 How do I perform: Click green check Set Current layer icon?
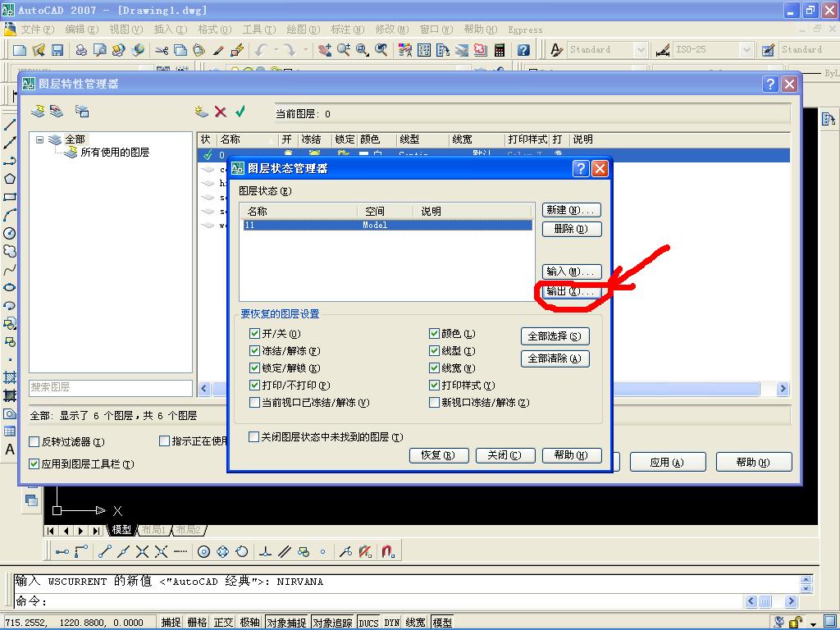[240, 112]
